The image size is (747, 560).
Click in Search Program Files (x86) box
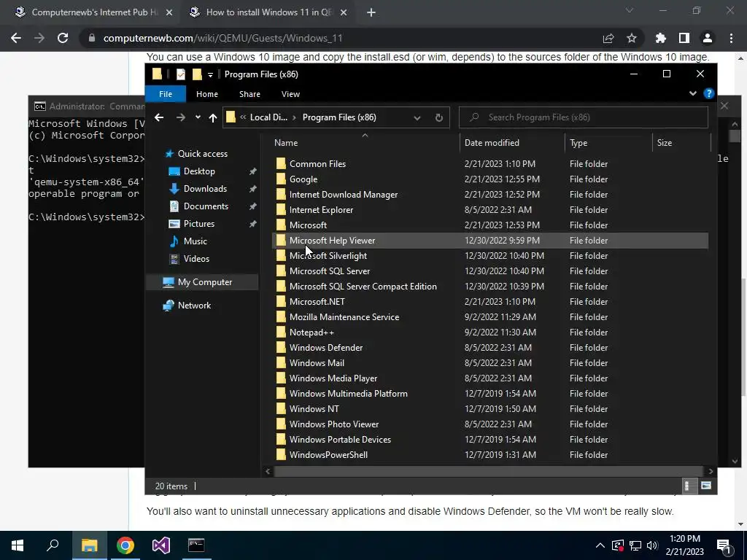[x=583, y=117]
